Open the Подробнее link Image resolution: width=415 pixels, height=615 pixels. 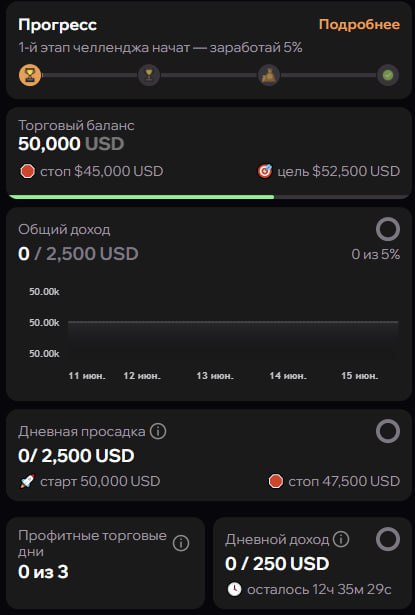point(359,24)
